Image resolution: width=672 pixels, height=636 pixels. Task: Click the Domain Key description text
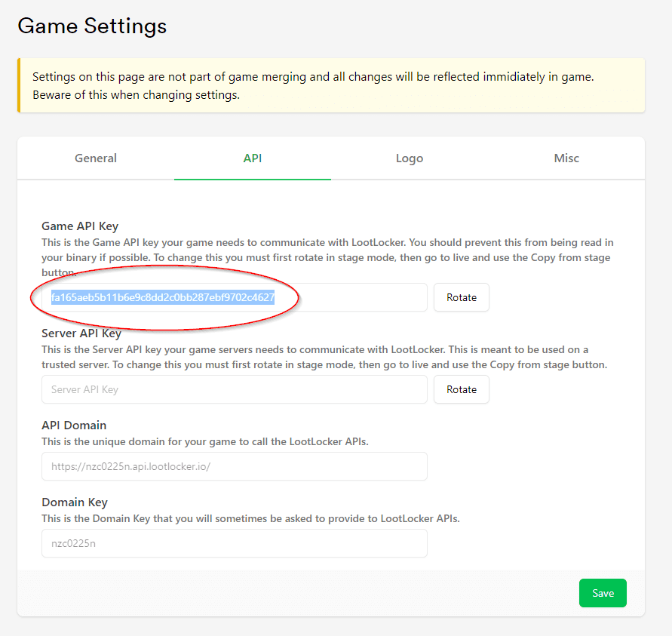click(250, 518)
